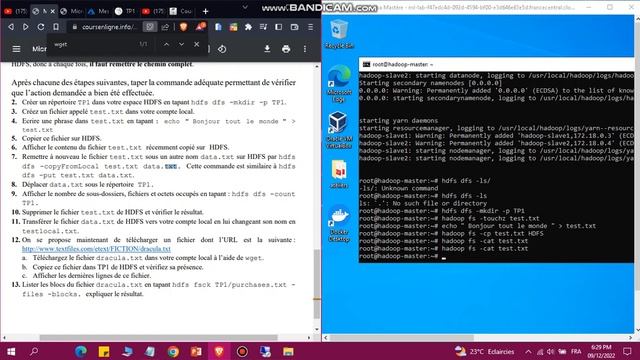Open PowerPoint from the taskbar
The height and width of the screenshot is (360, 640).
click(196, 351)
